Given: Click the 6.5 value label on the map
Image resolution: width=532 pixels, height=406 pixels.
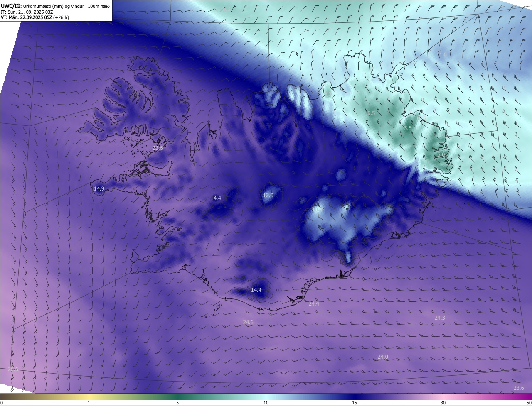Looking at the screenshot, I should [371, 113].
